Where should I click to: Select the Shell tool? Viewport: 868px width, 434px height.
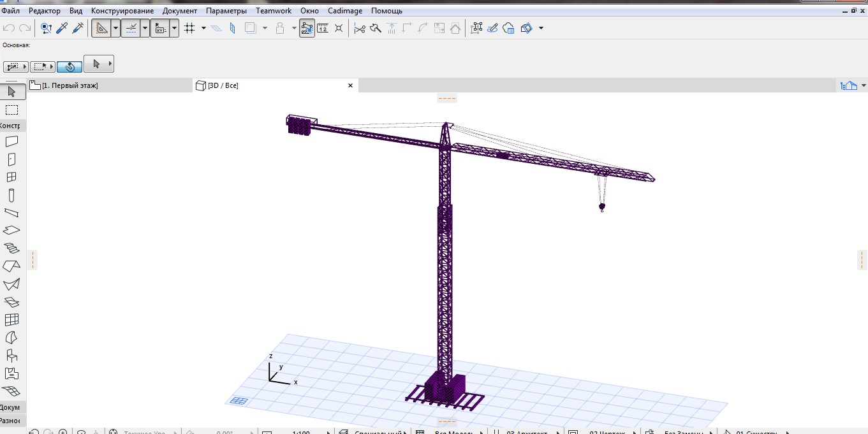(x=11, y=284)
